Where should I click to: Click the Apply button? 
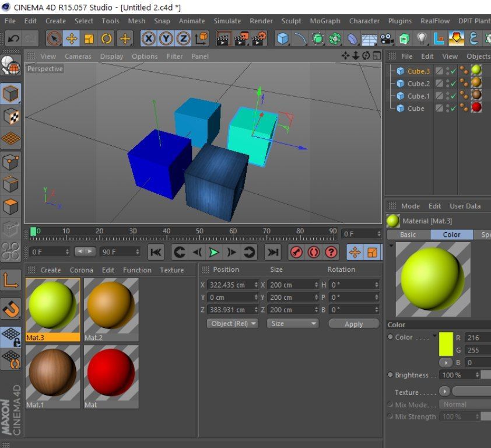point(354,324)
